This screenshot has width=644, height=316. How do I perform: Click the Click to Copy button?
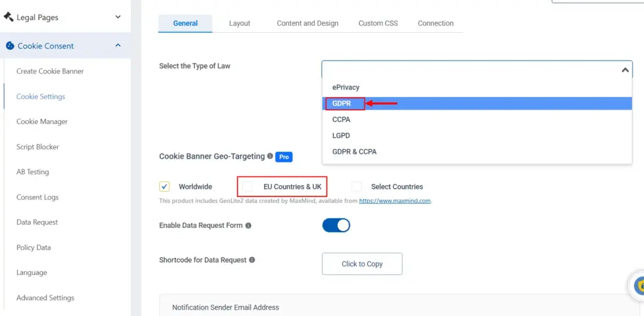[x=362, y=264]
